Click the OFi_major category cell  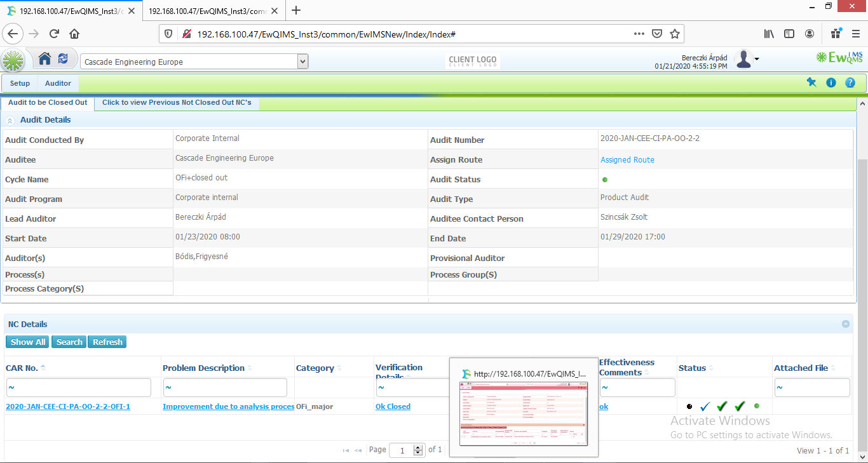click(x=334, y=406)
